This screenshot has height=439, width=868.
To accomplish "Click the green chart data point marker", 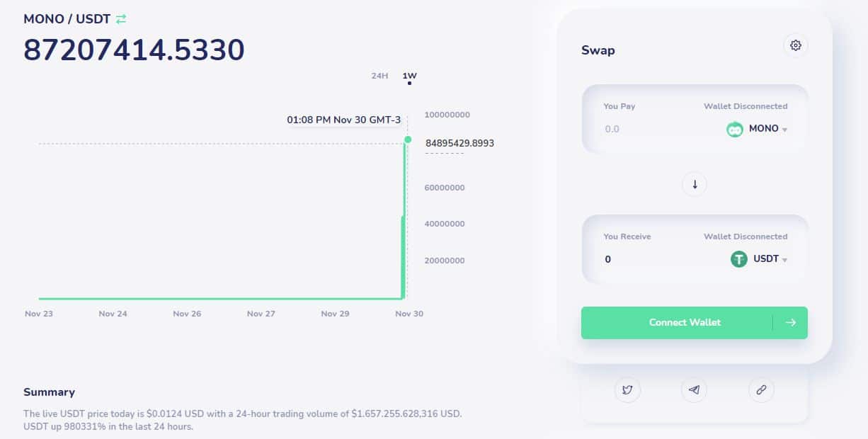I will [x=407, y=139].
